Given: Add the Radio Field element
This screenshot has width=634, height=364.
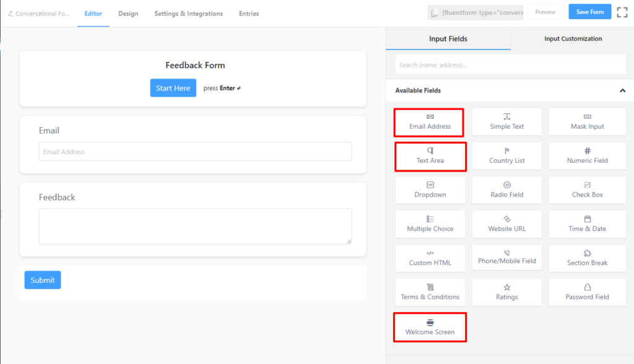Looking at the screenshot, I should tap(506, 189).
